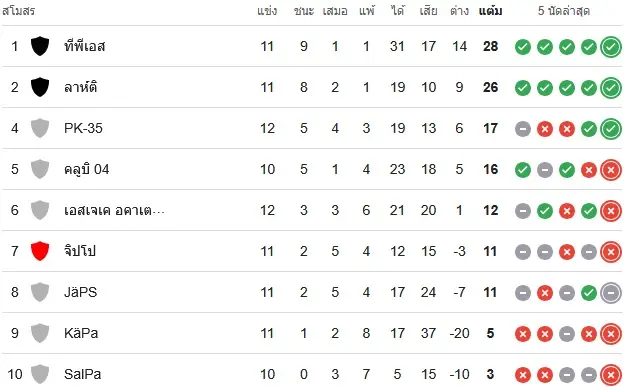Select the คลูบี 04 table row name
The height and width of the screenshot is (387, 625).
[x=86, y=169]
